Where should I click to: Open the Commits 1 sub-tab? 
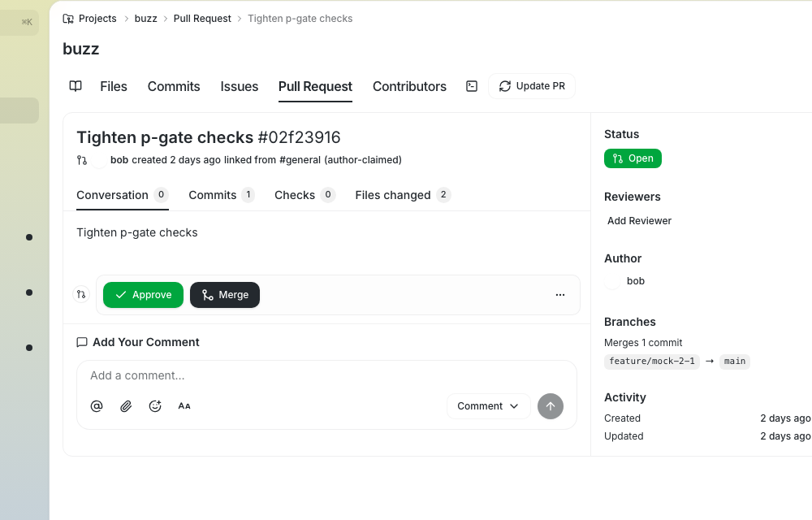tap(222, 195)
